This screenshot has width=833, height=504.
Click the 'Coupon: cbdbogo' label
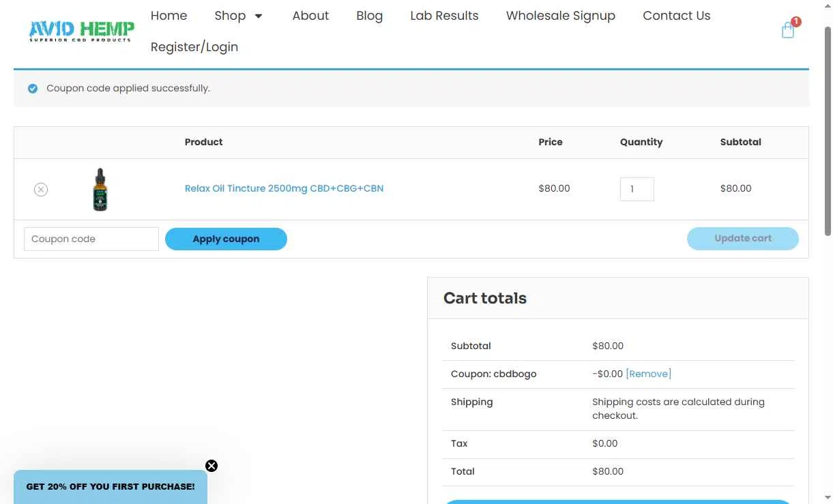[494, 374]
